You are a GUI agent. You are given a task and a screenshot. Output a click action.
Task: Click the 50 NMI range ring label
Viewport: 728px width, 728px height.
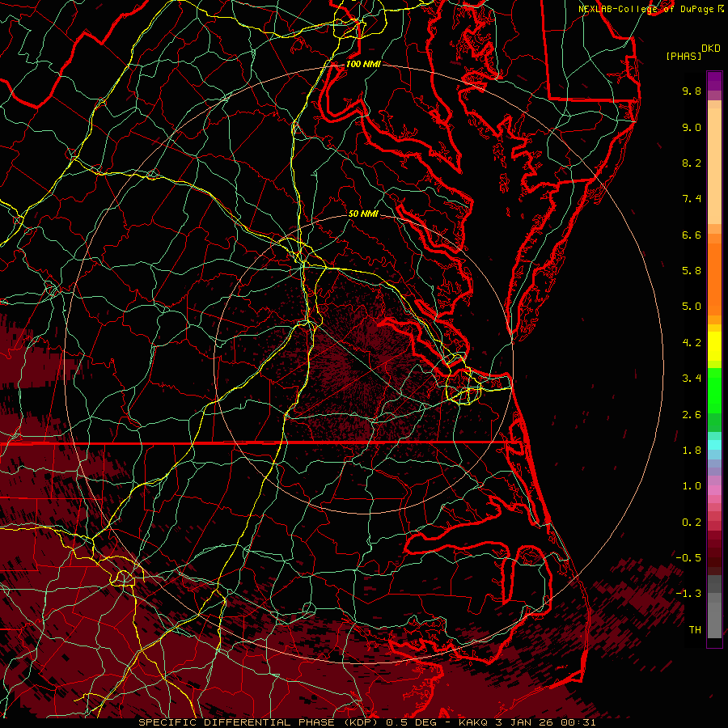tap(363, 214)
